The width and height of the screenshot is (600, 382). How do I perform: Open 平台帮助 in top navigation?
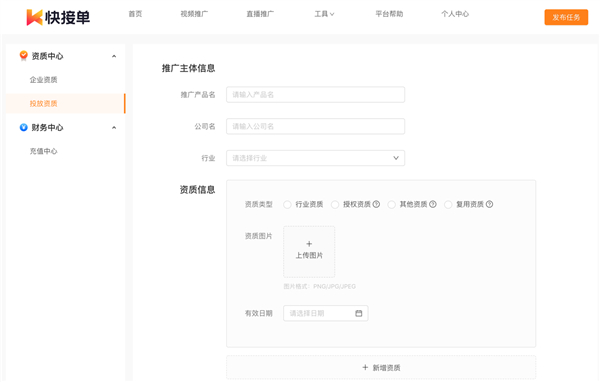389,14
